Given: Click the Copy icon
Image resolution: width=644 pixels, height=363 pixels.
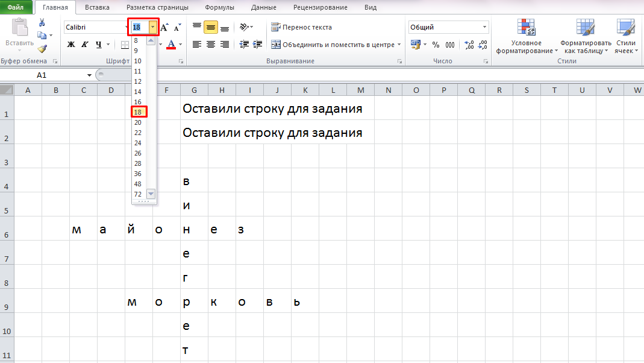Looking at the screenshot, I should click(42, 36).
